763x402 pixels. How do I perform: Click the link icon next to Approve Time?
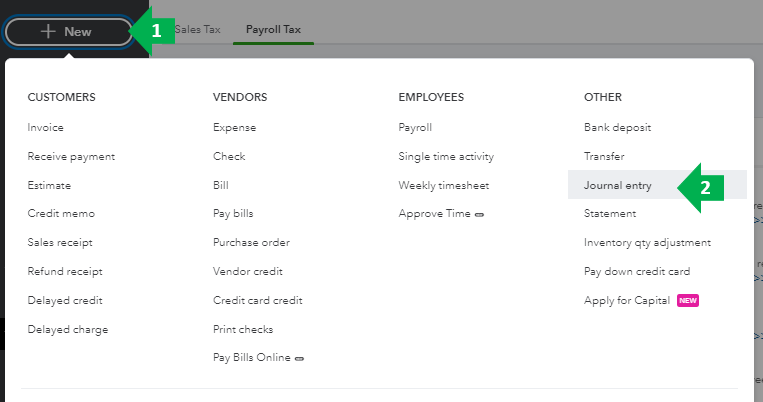(479, 215)
